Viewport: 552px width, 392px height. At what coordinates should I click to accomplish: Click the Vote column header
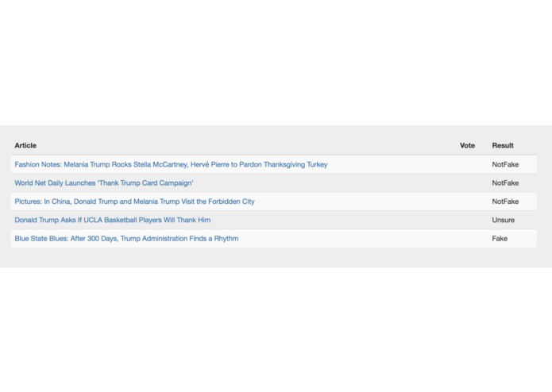pyautogui.click(x=467, y=145)
